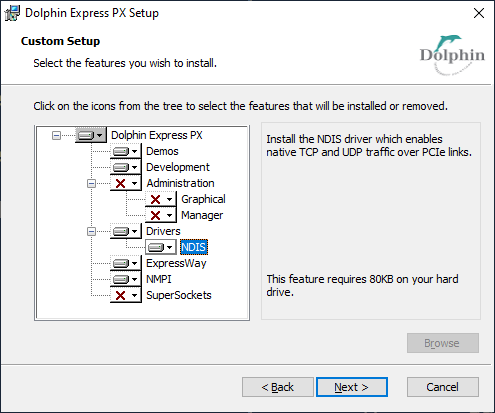The height and width of the screenshot is (413, 495).
Task: Collapse the Administration tree branch
Action: pyautogui.click(x=91, y=183)
